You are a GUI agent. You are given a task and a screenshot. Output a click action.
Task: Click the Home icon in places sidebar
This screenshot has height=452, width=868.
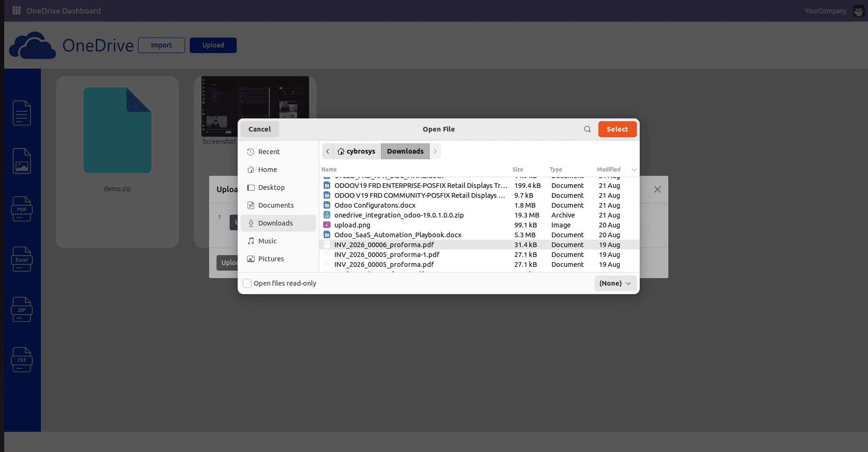point(251,170)
